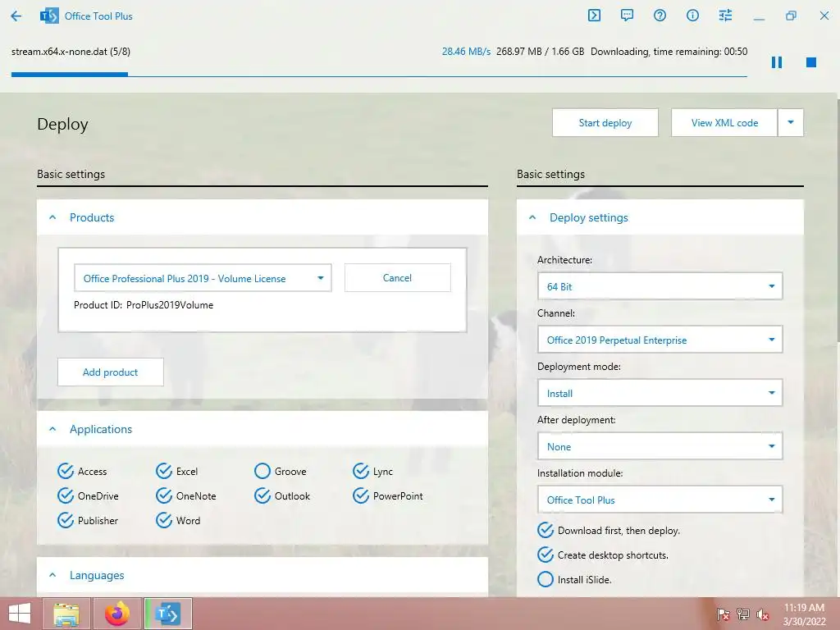Stop the current download

pyautogui.click(x=811, y=62)
